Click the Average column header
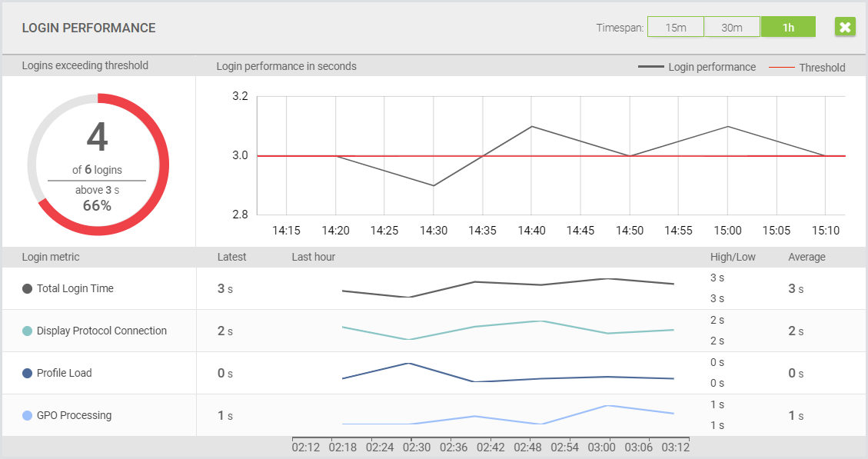Viewport: 868px width, 459px height. (806, 257)
